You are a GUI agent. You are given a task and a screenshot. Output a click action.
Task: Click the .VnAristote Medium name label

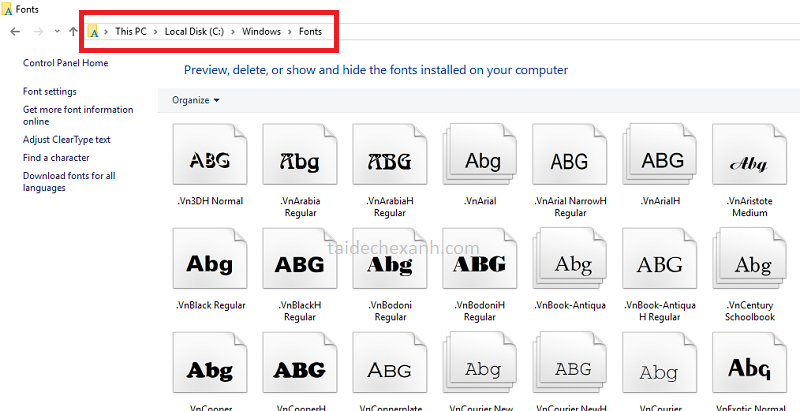[x=749, y=207]
